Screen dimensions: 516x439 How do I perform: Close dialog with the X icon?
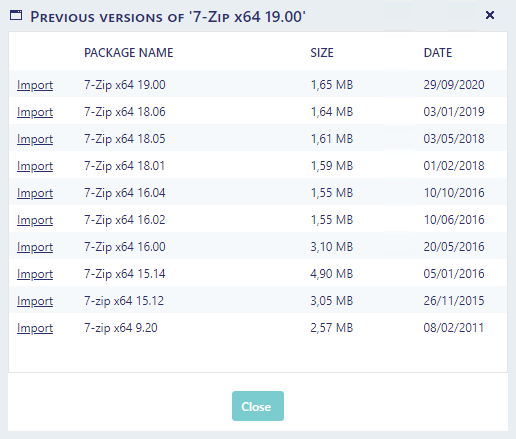pos(490,15)
